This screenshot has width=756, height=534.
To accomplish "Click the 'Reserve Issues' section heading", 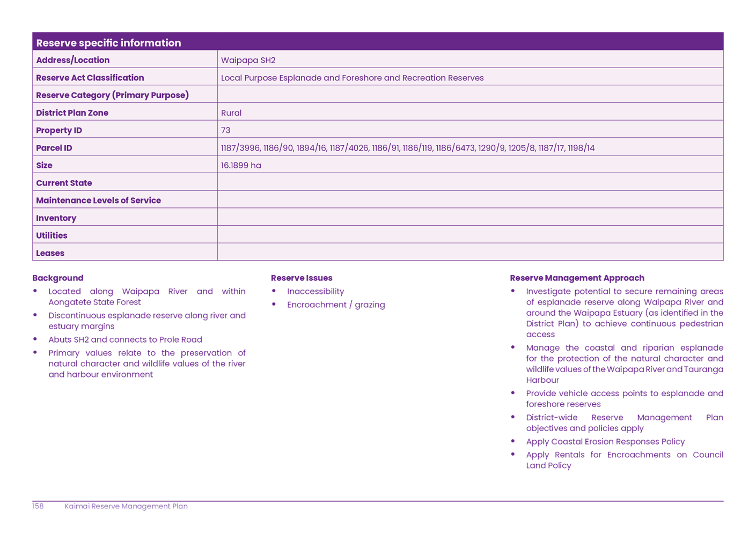I will click(x=302, y=278).
